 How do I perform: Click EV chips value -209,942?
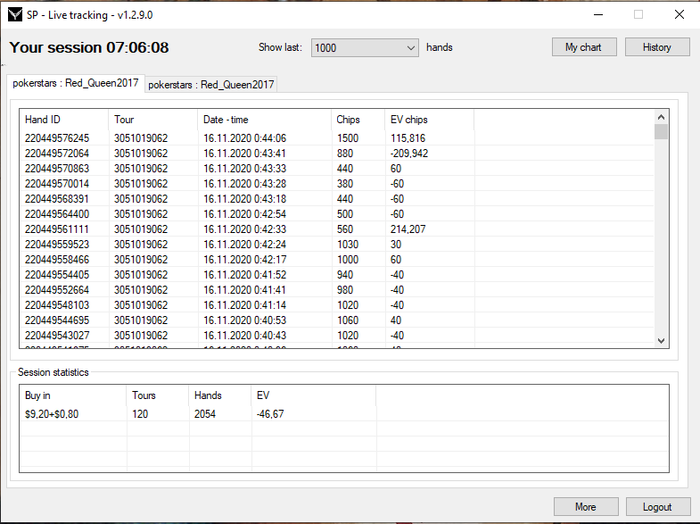[x=409, y=154]
